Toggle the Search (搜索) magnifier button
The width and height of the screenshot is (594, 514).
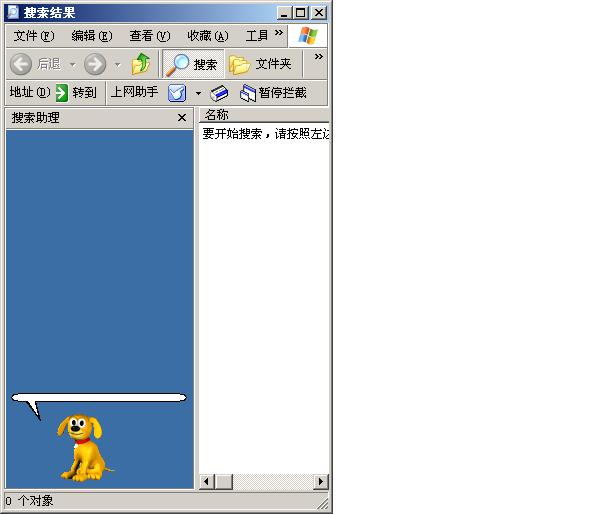[194, 64]
